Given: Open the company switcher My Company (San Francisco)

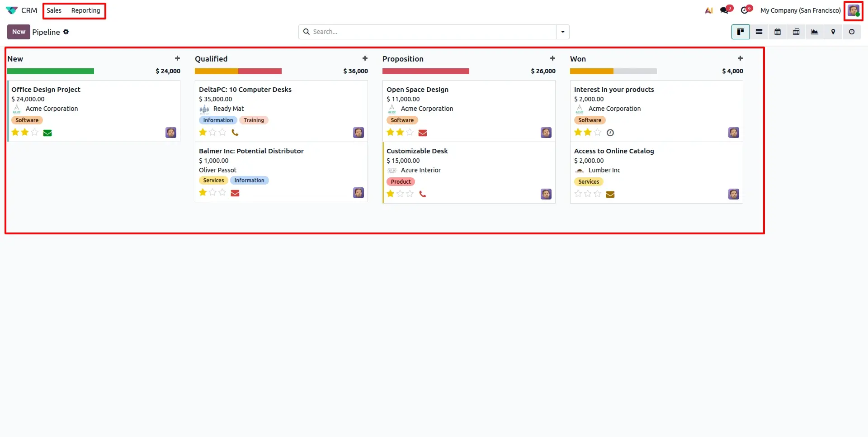Looking at the screenshot, I should coord(801,10).
